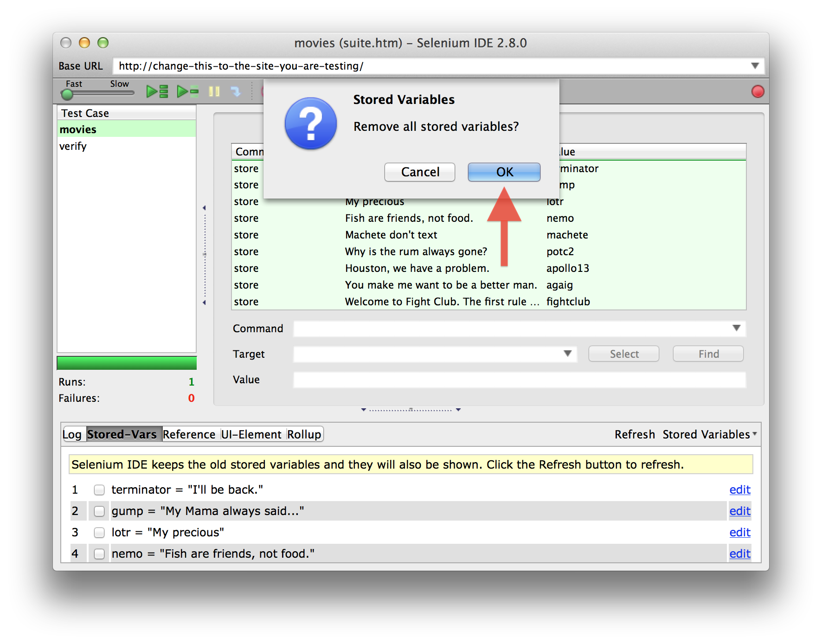Switch to the Rollup tab
The image size is (822, 644).
click(304, 435)
